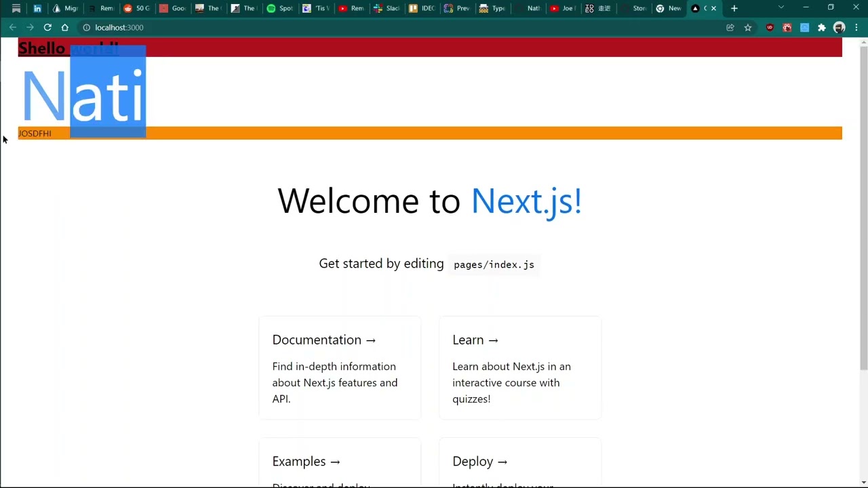Viewport: 868px width, 488px height.
Task: Click the 'pages/index.js' code text
Action: (x=494, y=265)
